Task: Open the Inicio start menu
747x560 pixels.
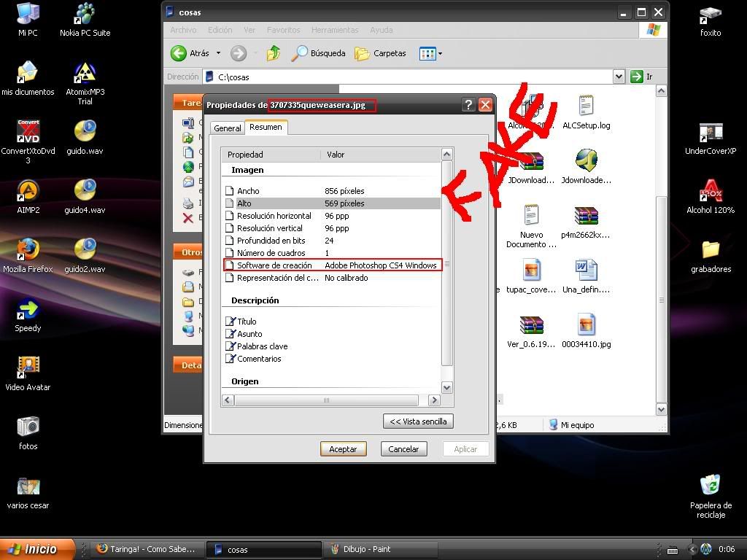Action: click(37, 549)
